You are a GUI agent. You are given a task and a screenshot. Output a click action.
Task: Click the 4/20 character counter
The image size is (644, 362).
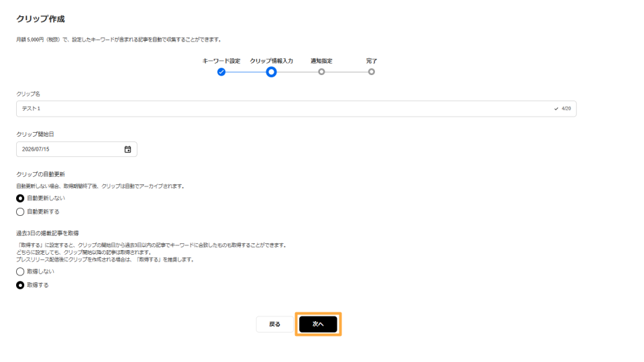566,109
